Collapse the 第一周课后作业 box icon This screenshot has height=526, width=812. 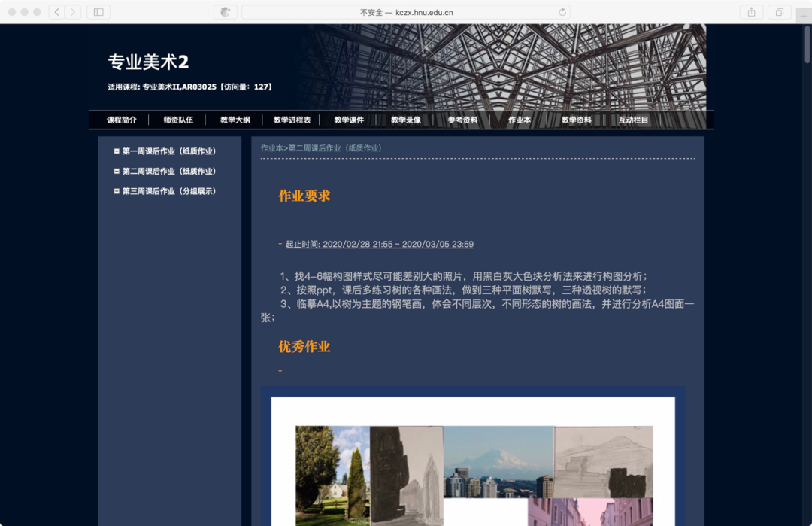pyautogui.click(x=117, y=151)
